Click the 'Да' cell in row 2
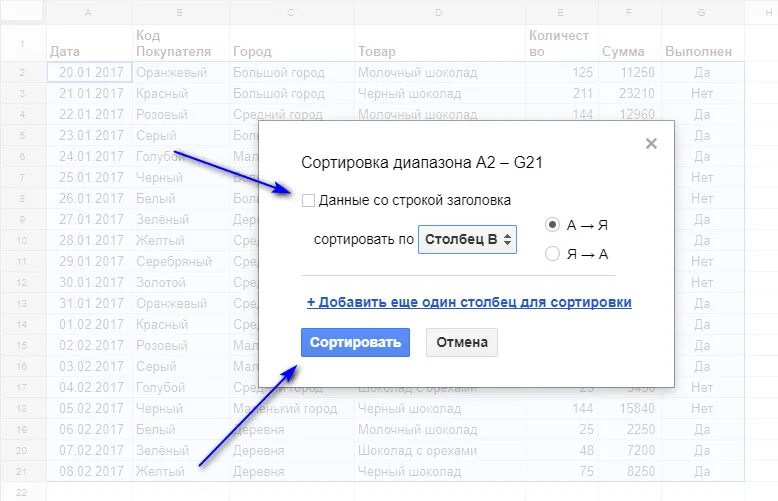This screenshot has height=501, width=778. pyautogui.click(x=703, y=72)
